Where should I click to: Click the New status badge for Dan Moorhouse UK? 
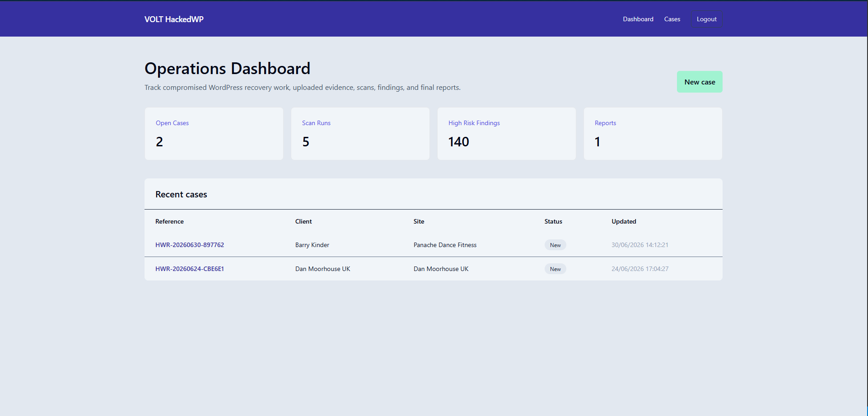pyautogui.click(x=555, y=269)
